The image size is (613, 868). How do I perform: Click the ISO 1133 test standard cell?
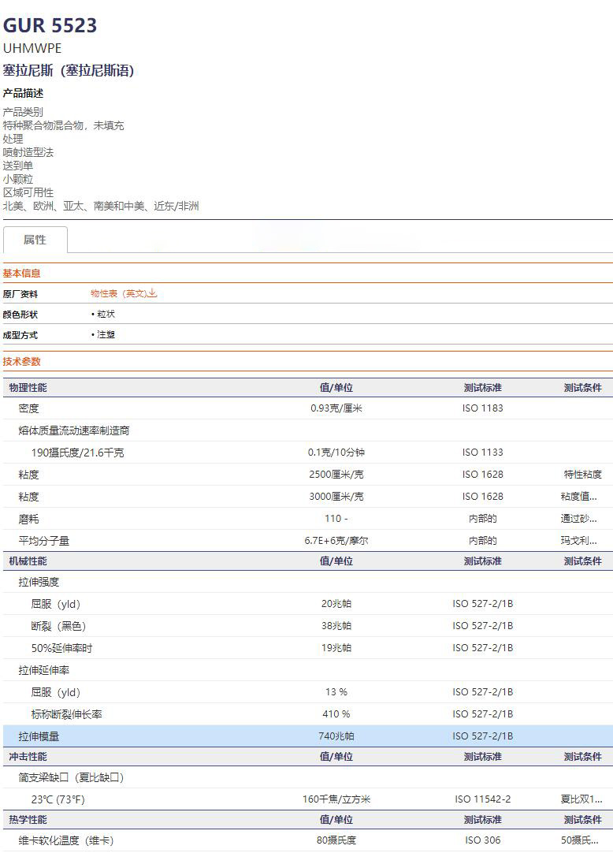click(483, 453)
